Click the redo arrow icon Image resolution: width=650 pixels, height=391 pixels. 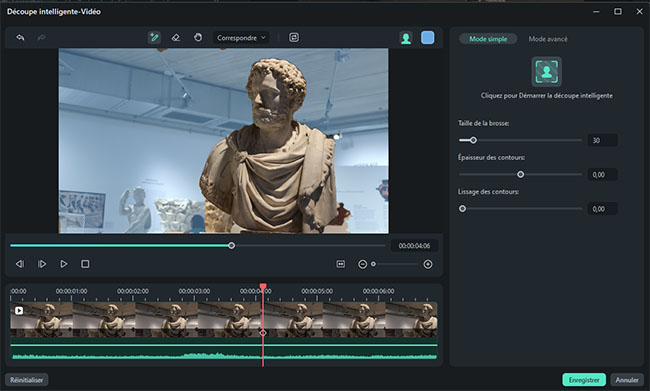click(x=41, y=38)
